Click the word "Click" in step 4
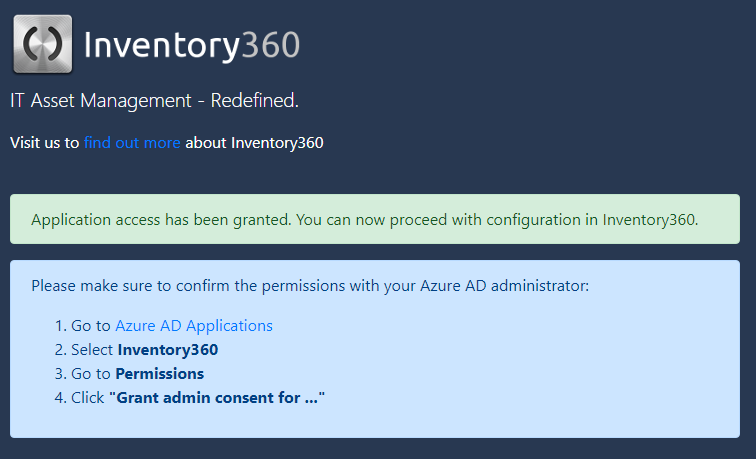This screenshot has height=459, width=756. [88, 398]
